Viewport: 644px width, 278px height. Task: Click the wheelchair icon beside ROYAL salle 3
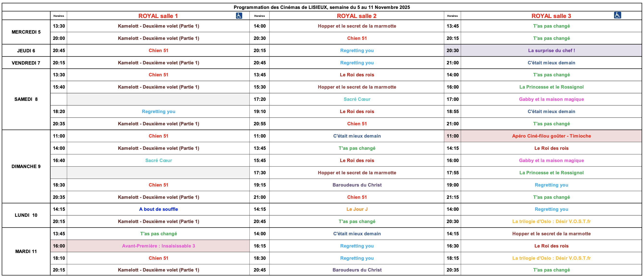[617, 15]
